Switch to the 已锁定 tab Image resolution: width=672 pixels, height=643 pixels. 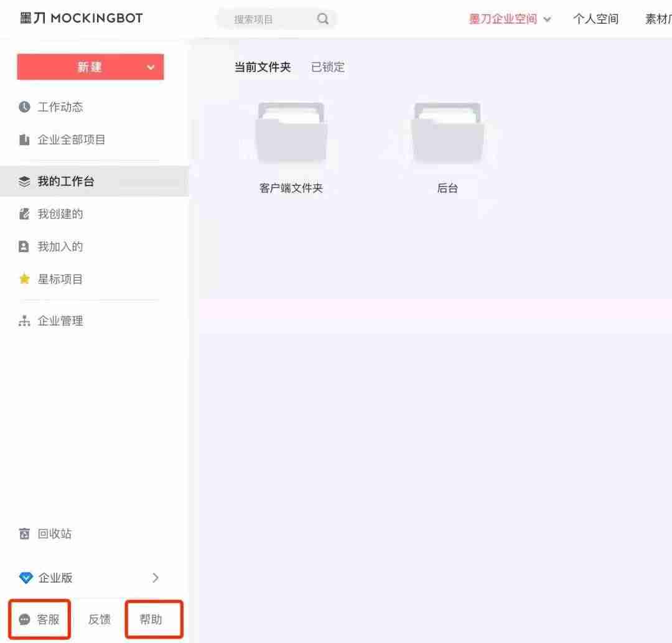[328, 67]
